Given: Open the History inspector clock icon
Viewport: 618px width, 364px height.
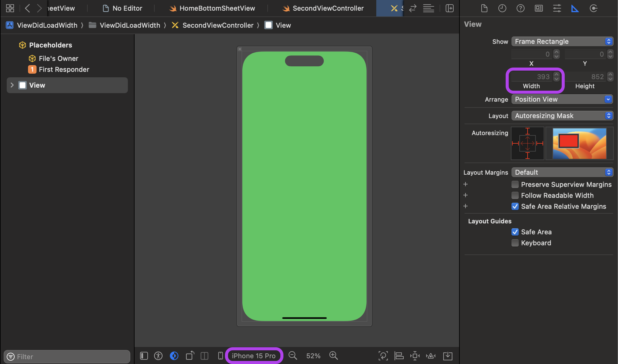Looking at the screenshot, I should (502, 8).
